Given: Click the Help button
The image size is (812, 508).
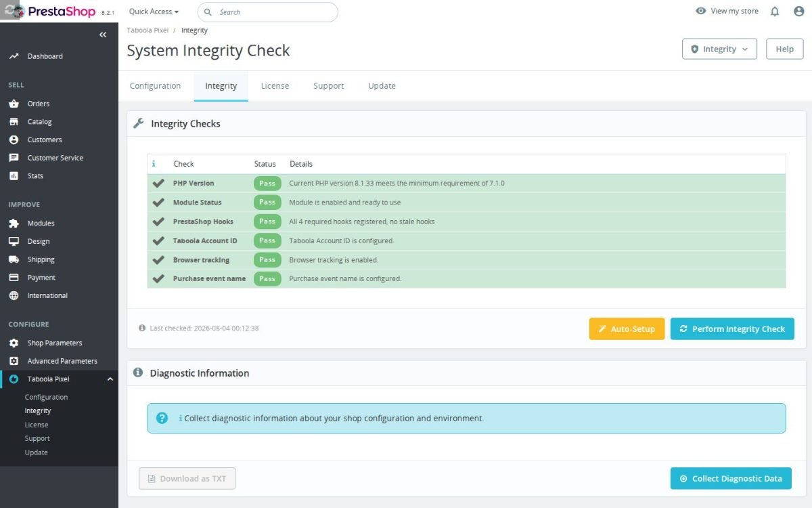Looking at the screenshot, I should click(785, 49).
